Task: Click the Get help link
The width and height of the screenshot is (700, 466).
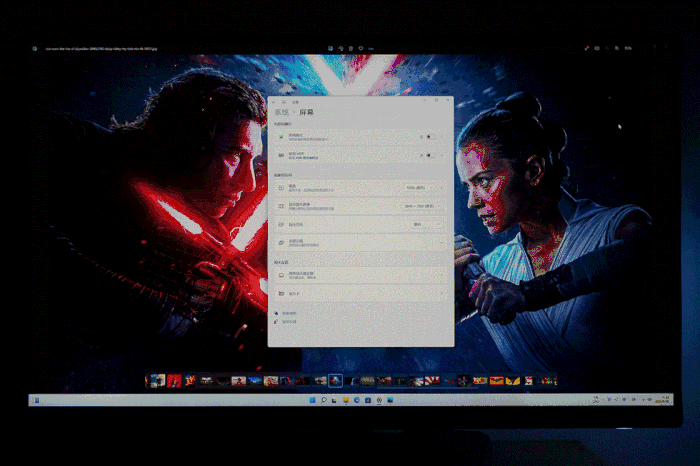Action: tap(289, 313)
